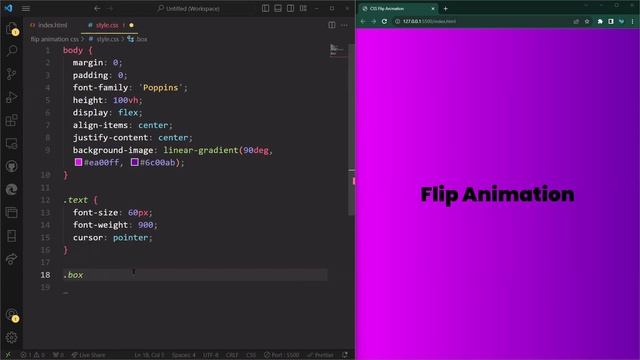640x360 pixels.
Task: Click style.css breadcrumb item
Action: click(107, 39)
